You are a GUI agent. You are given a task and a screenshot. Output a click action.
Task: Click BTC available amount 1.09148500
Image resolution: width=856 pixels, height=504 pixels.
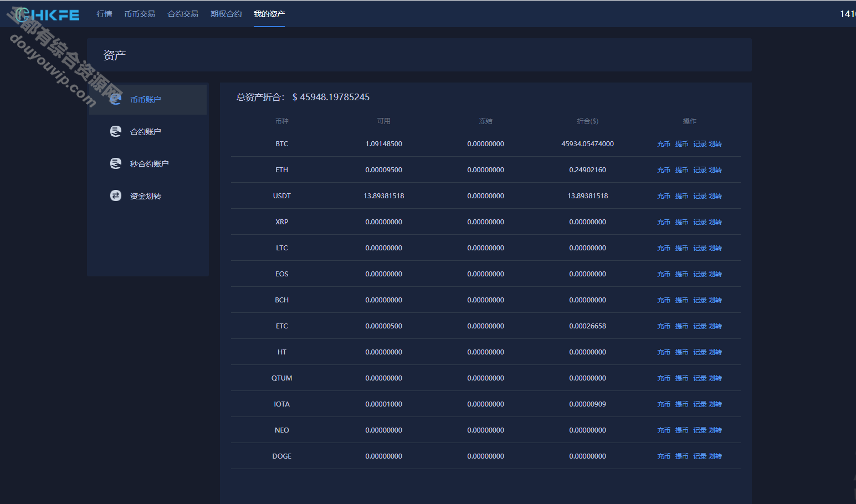coord(384,144)
